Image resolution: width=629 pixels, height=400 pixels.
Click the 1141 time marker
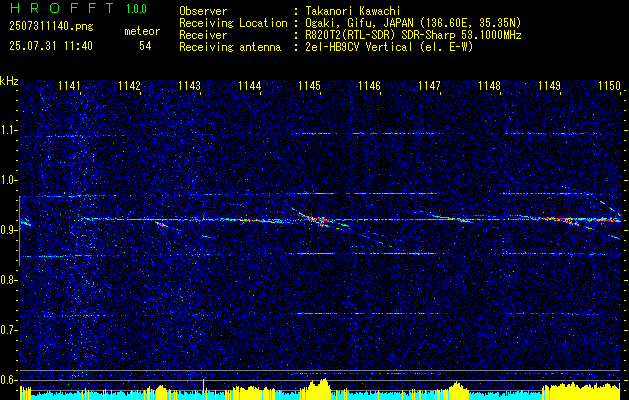pos(69,86)
